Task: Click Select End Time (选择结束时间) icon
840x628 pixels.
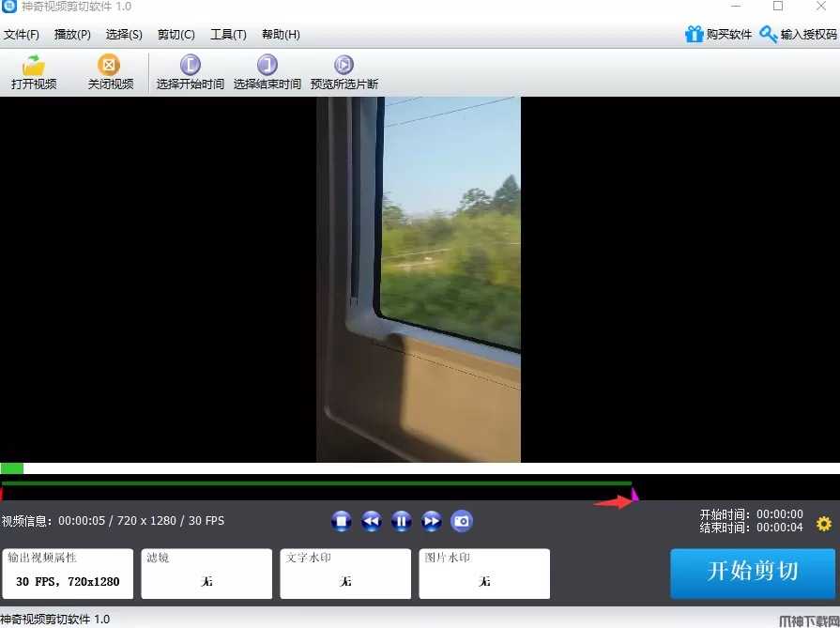Action: 267,65
